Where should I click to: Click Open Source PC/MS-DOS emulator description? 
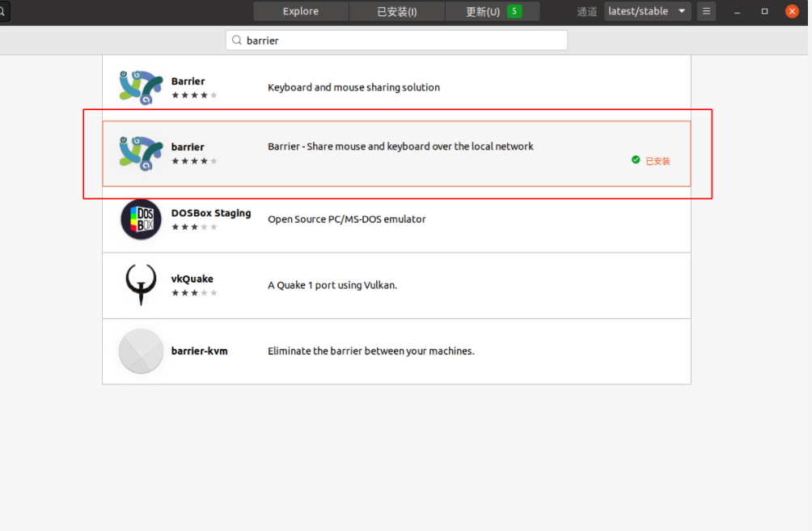pyautogui.click(x=346, y=219)
